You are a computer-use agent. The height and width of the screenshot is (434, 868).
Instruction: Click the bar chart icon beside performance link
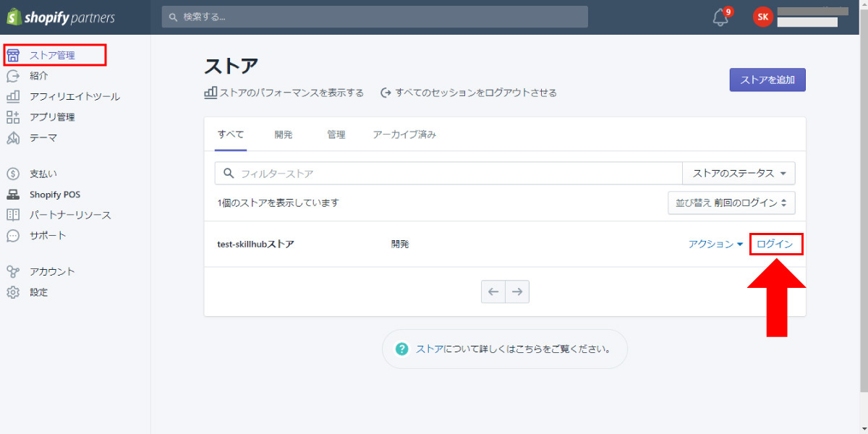pyautogui.click(x=210, y=93)
